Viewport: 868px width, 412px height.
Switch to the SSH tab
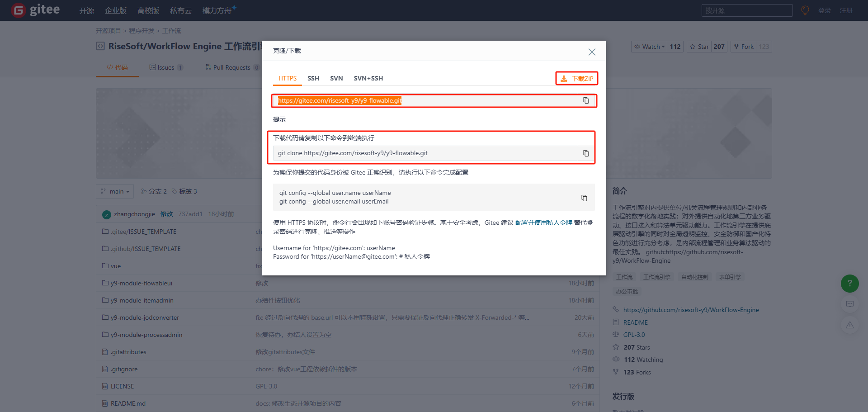point(313,78)
